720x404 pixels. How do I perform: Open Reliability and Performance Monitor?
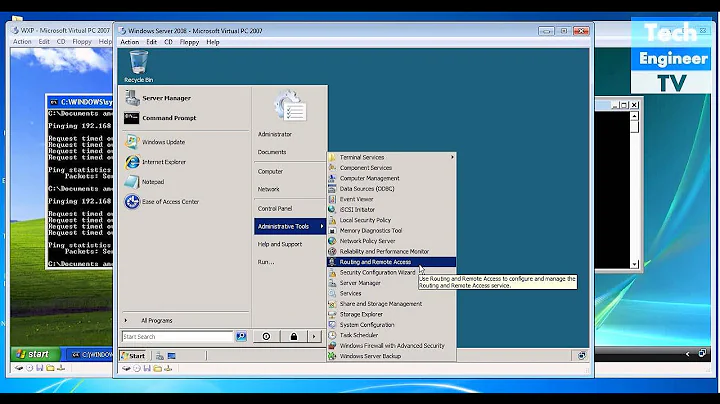coord(392,252)
